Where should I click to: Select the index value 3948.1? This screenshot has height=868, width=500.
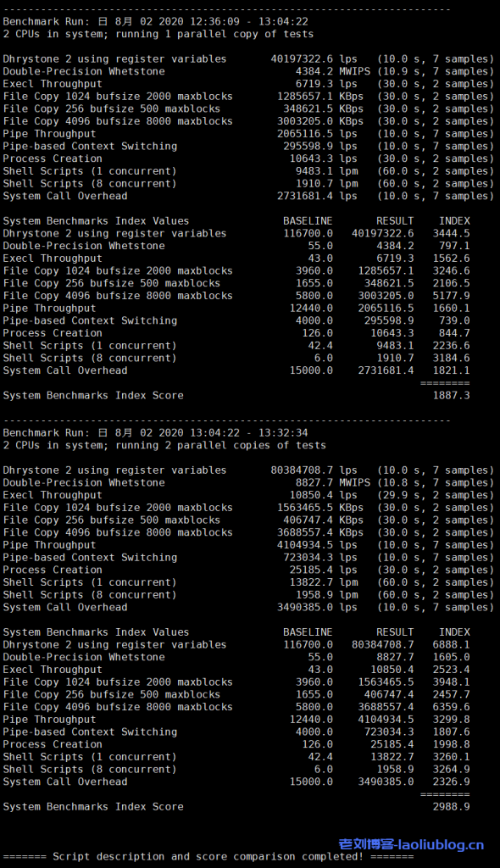[452, 682]
